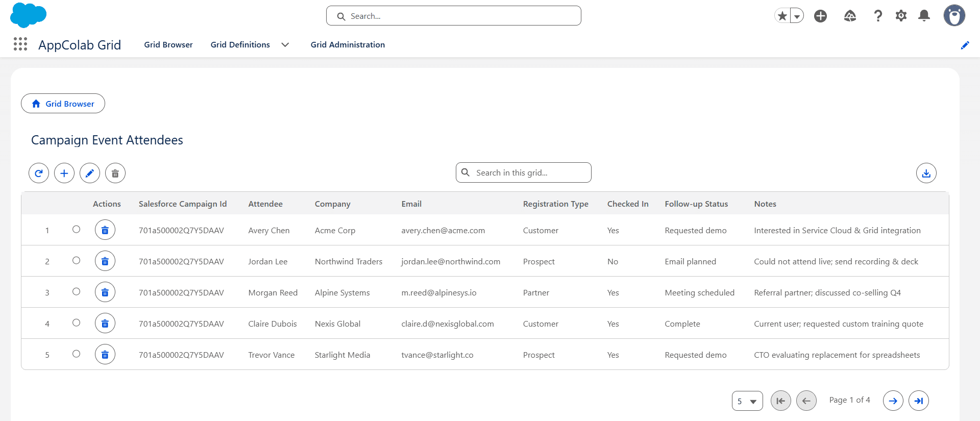Jump to the last page

point(919,401)
